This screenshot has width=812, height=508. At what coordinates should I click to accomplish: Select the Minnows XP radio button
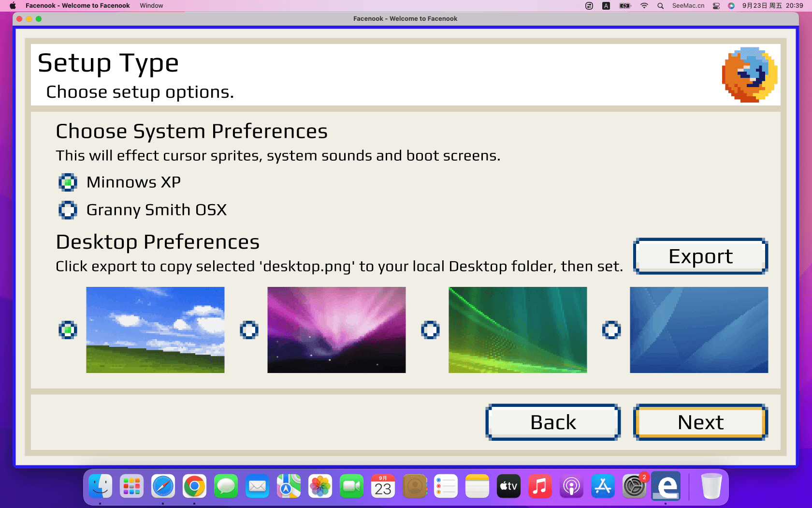[x=68, y=182]
